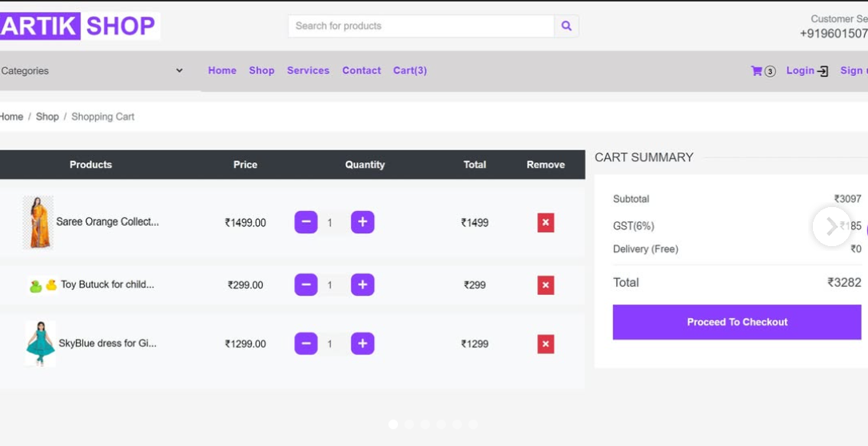Open the Saree Orange Collection thumbnail
868x446 pixels.
click(38, 222)
